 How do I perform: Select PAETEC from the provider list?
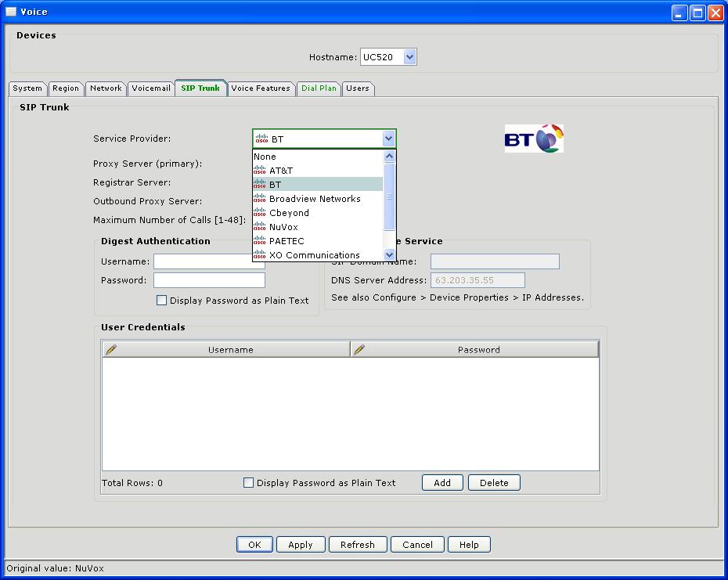318,241
